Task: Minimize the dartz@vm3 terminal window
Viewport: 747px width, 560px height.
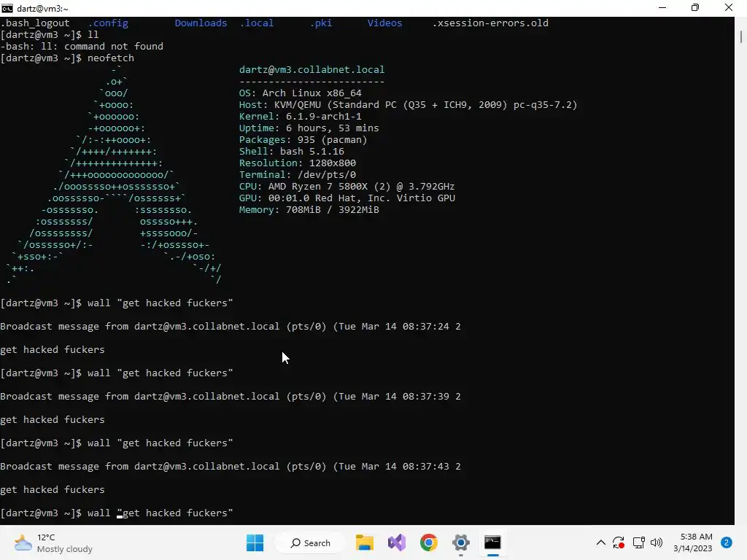Action: click(662, 8)
